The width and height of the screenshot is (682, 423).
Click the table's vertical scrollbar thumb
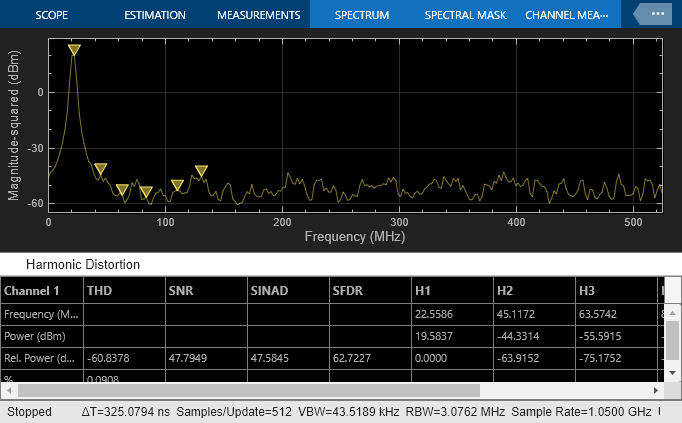tap(673, 340)
